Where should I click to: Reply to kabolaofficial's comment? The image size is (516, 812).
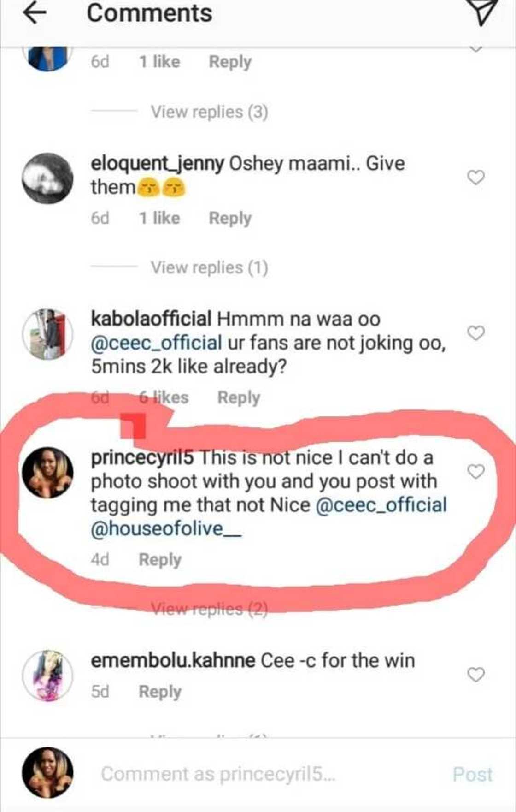point(240,397)
